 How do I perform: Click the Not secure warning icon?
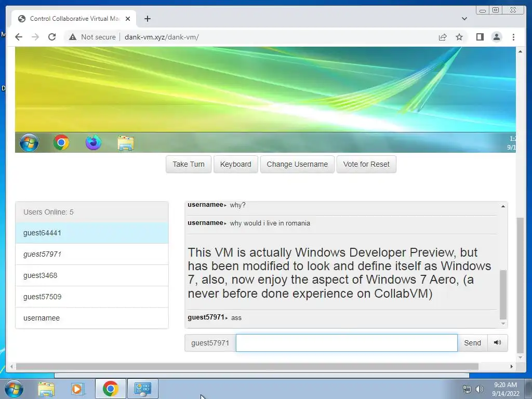click(73, 37)
